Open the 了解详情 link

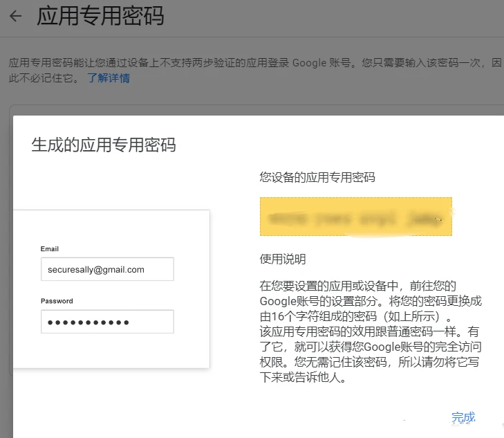tap(109, 77)
